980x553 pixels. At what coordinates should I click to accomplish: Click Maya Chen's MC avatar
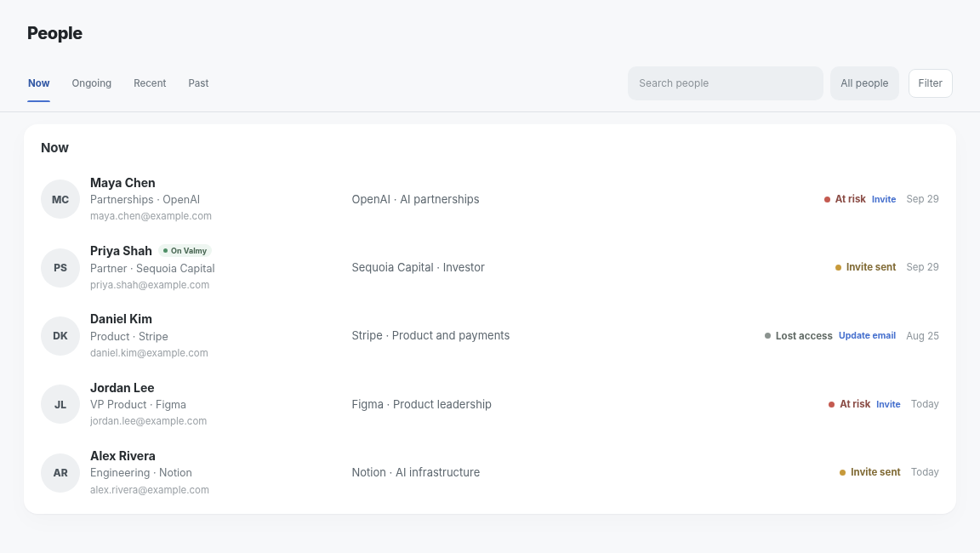pyautogui.click(x=60, y=199)
